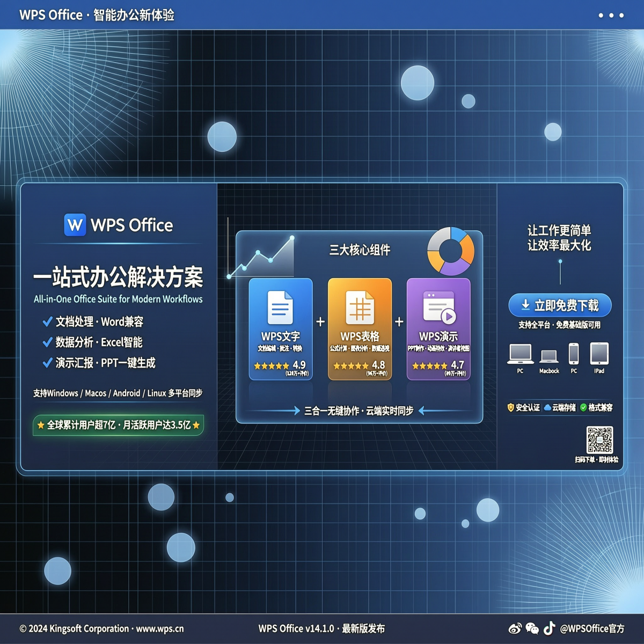Viewport: 644px width, 644px height.
Task: Click the Macbock laptop device icon
Action: click(549, 356)
